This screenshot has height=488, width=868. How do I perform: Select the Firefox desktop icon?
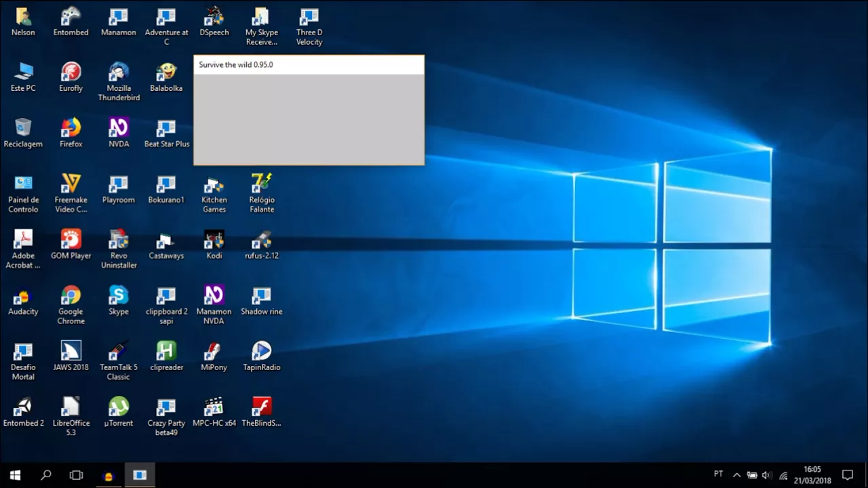coord(71,132)
